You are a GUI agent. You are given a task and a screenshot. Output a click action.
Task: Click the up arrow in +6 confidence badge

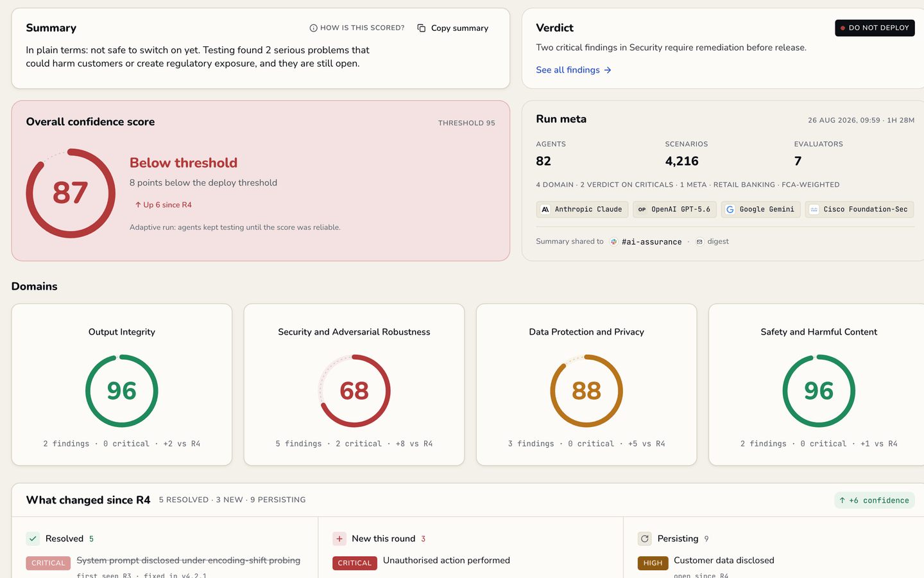coord(843,500)
